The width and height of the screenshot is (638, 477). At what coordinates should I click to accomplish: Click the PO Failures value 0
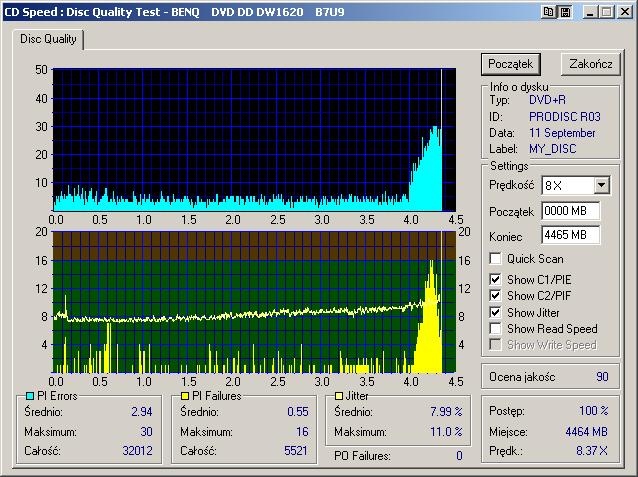pos(459,455)
